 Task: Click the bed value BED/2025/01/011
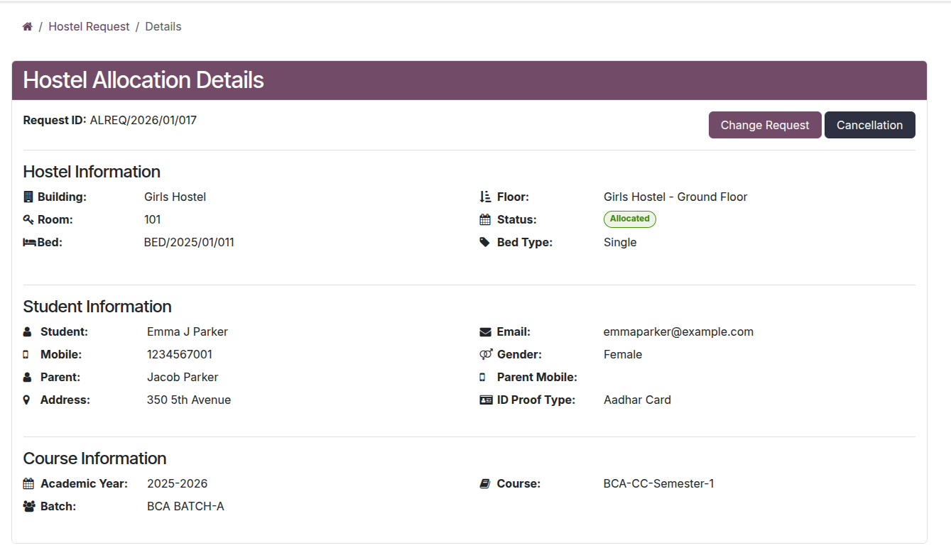(x=189, y=243)
